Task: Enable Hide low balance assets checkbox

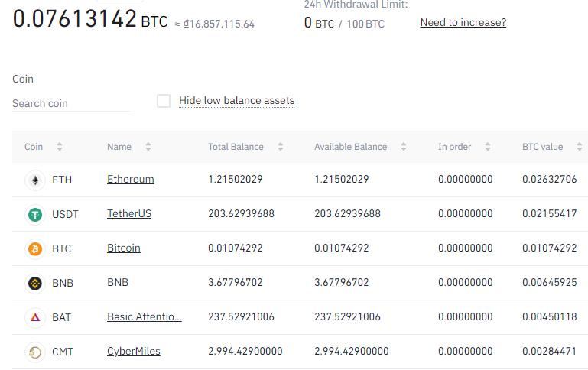Action: pyautogui.click(x=164, y=101)
